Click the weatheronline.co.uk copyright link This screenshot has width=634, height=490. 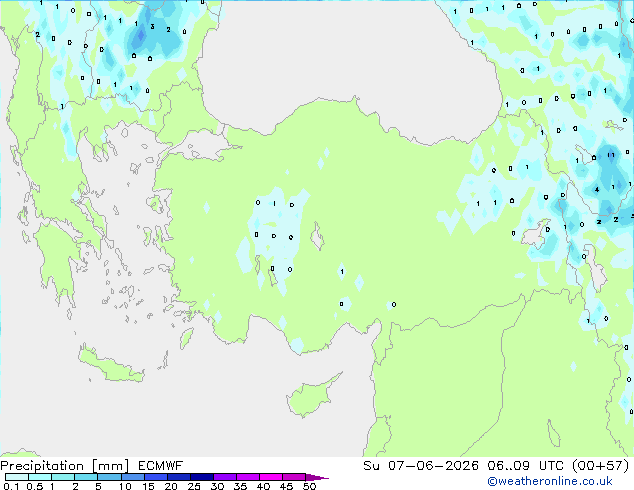pyautogui.click(x=550, y=481)
